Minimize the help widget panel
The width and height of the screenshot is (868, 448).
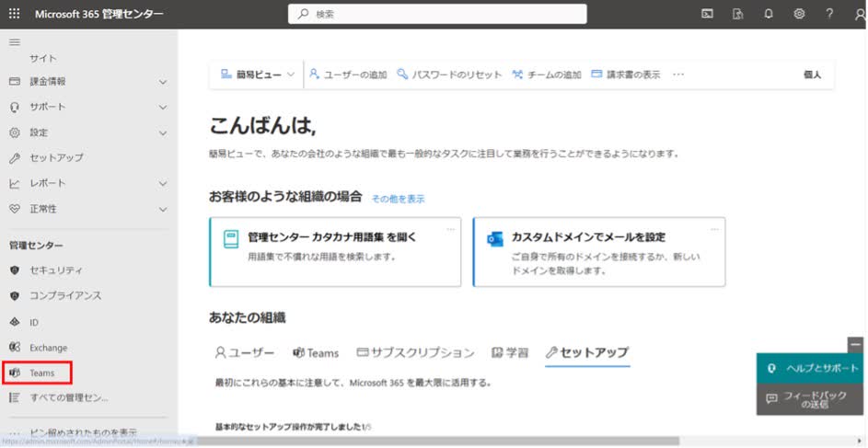point(856,345)
